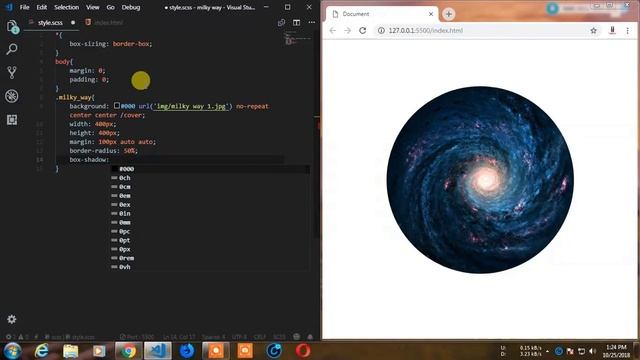
Task: Choose the 0pc suggestion
Action: click(x=210, y=231)
